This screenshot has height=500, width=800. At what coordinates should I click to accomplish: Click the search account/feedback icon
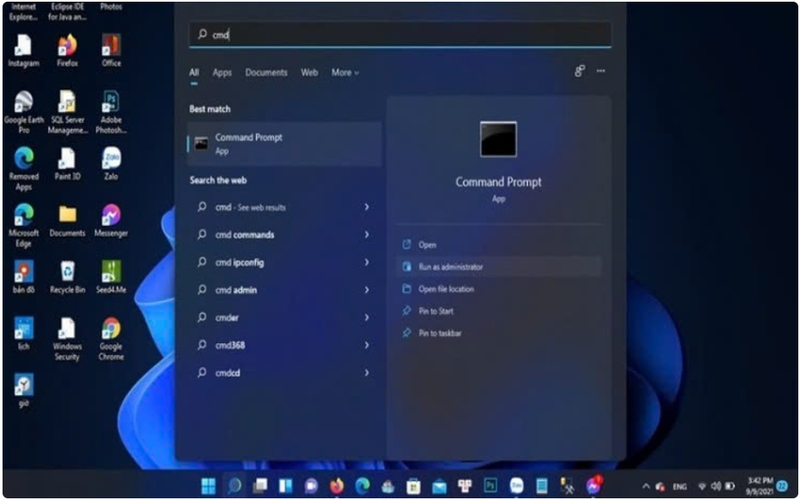coord(580,71)
